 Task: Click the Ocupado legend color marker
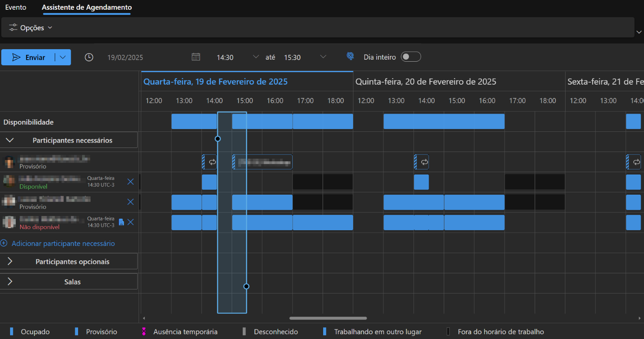(x=12, y=331)
